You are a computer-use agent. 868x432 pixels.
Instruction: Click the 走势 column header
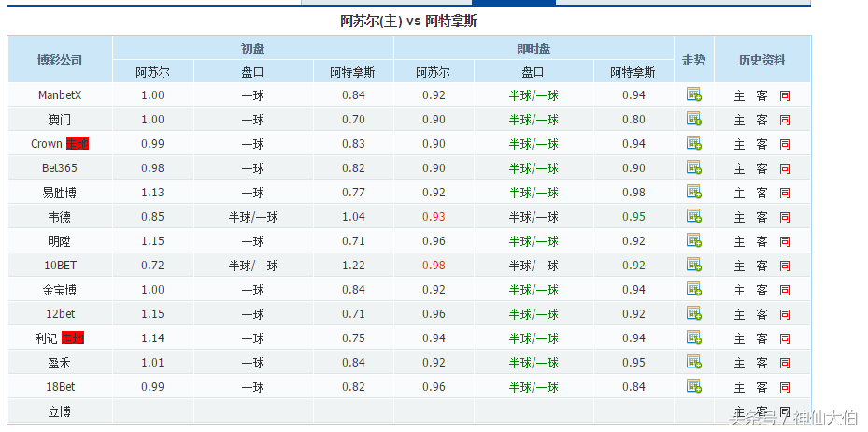click(694, 61)
